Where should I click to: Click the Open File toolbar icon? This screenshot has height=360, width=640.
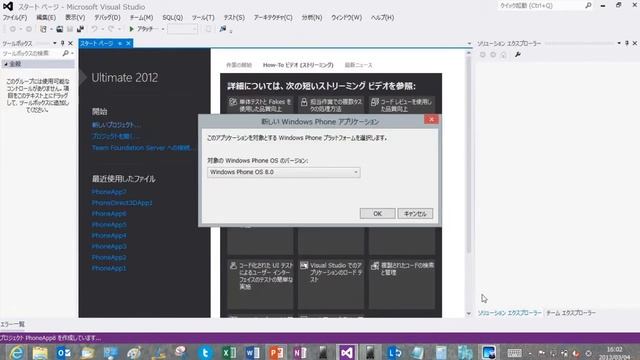click(60, 29)
